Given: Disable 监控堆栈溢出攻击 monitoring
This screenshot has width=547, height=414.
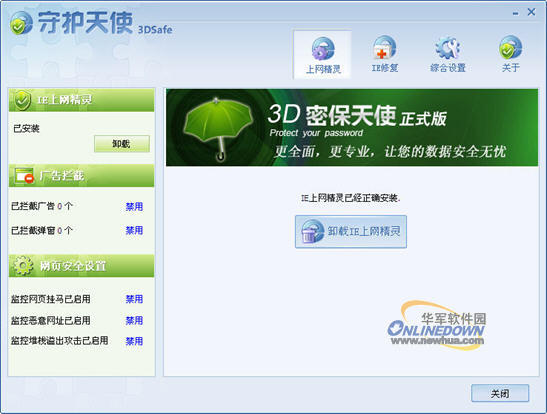Looking at the screenshot, I should [x=134, y=341].
